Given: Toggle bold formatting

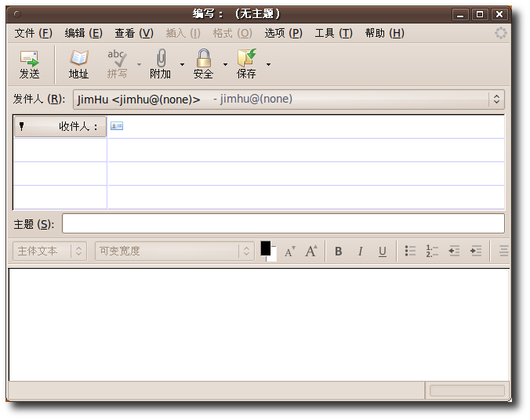Looking at the screenshot, I should pyautogui.click(x=338, y=252).
